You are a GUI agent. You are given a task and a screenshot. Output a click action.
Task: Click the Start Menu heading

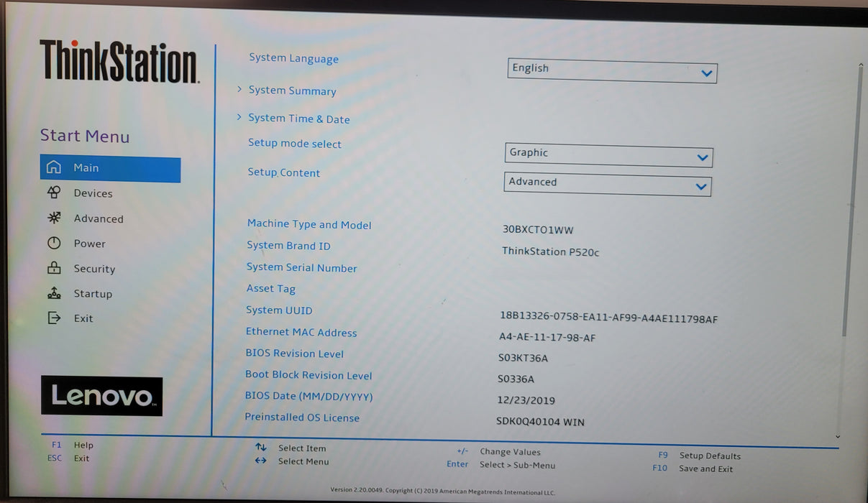[x=85, y=136]
